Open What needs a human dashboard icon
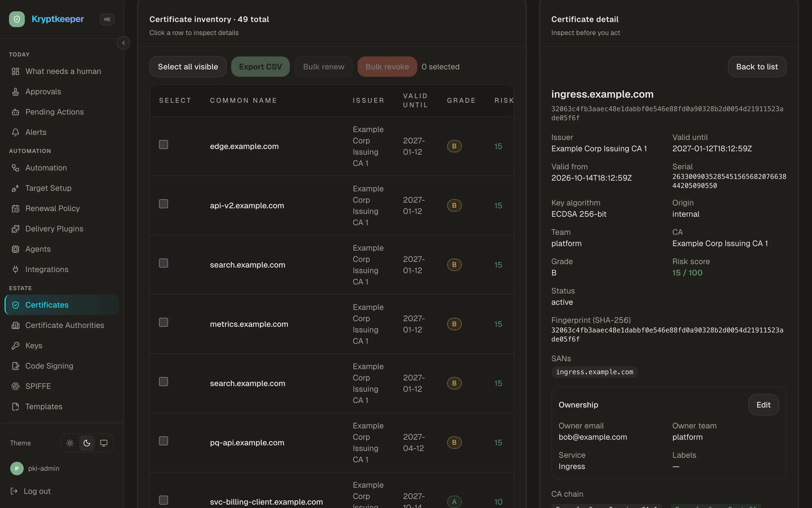Image resolution: width=812 pixels, height=508 pixels. click(x=16, y=71)
